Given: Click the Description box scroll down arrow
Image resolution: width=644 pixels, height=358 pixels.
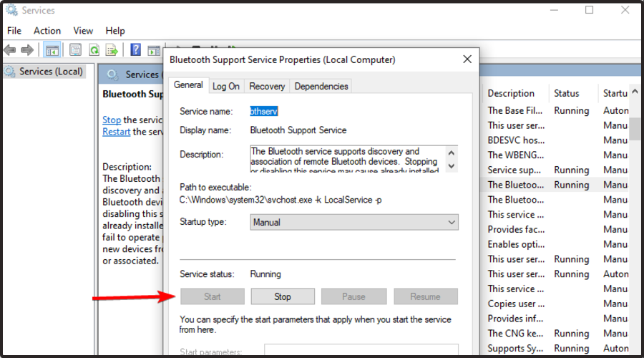Looking at the screenshot, I should (x=452, y=166).
